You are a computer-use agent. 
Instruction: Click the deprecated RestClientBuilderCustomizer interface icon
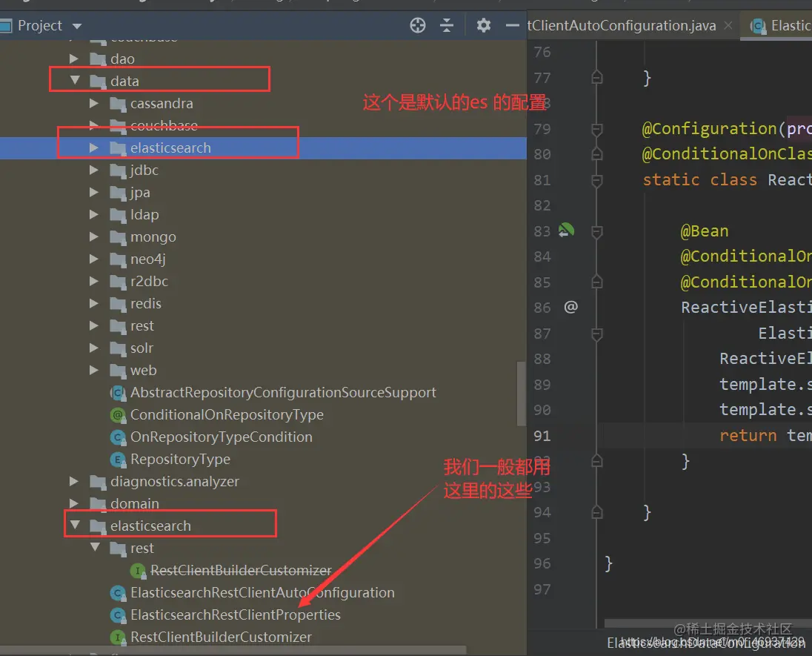(x=138, y=571)
